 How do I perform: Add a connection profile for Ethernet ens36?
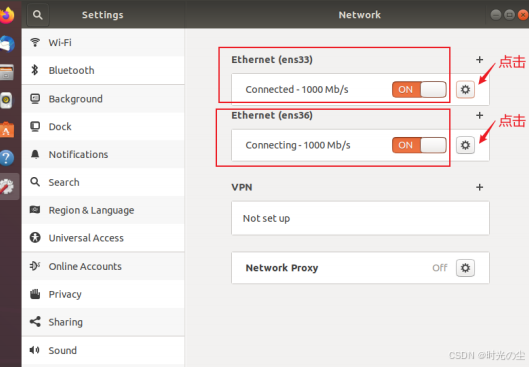(x=479, y=115)
